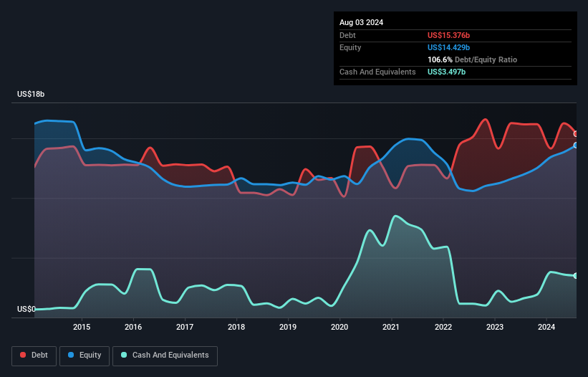Click the teal Cash And Equivalents legend dot

[x=124, y=355]
